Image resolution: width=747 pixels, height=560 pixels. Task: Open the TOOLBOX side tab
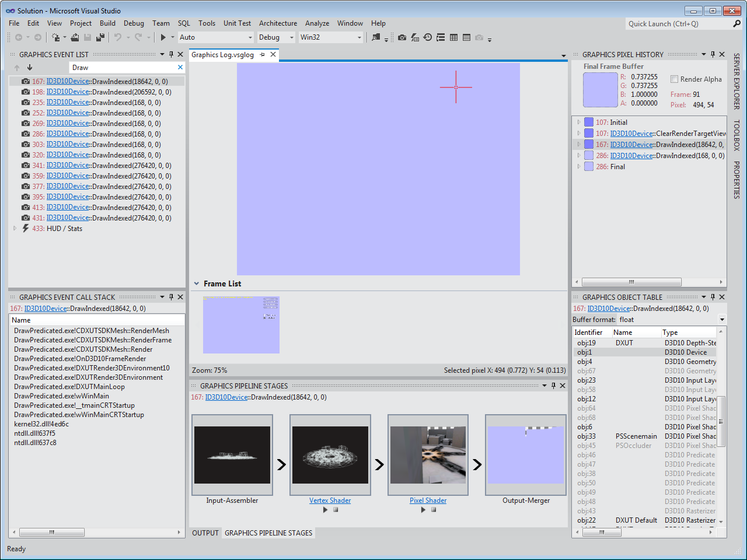[x=736, y=135]
